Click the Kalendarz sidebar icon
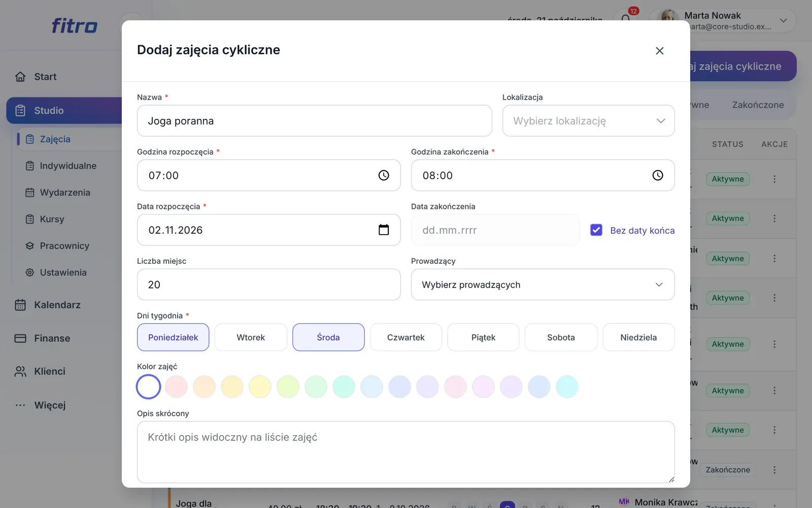This screenshot has height=508, width=812. (x=20, y=305)
